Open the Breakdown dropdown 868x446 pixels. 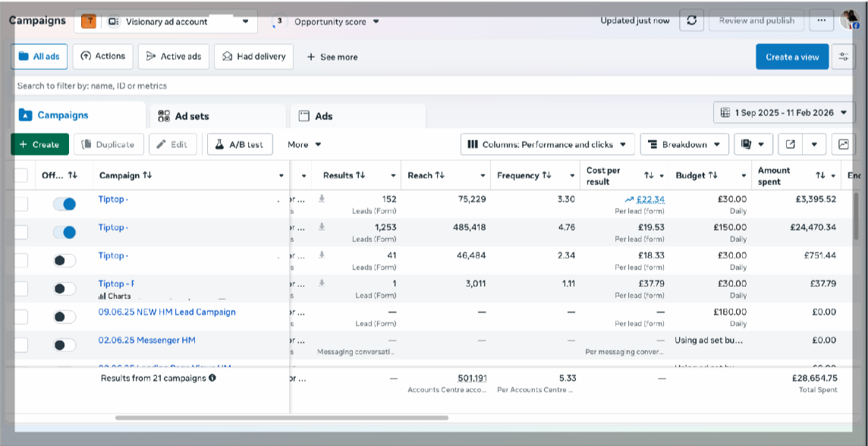tap(684, 144)
